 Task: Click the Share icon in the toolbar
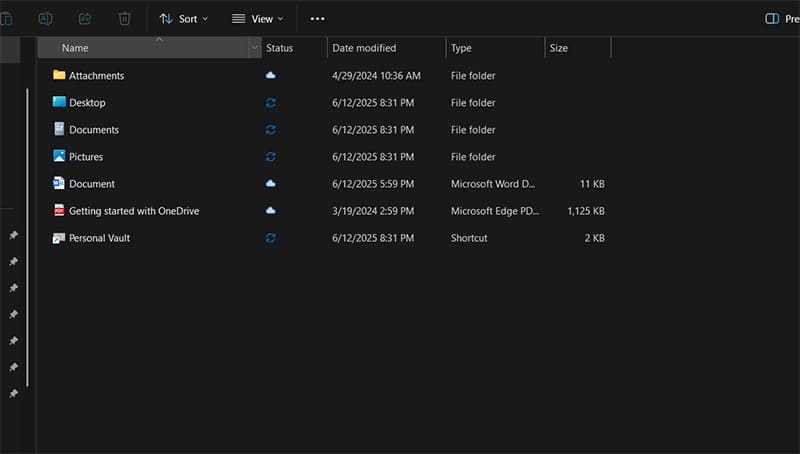[85, 18]
